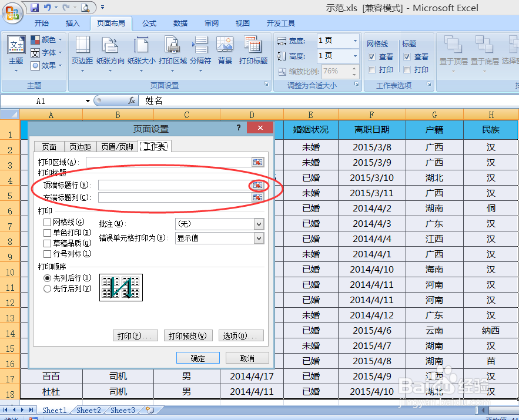Switch to 数据 ribbon tab
This screenshot has height=420, width=519.
tap(180, 23)
